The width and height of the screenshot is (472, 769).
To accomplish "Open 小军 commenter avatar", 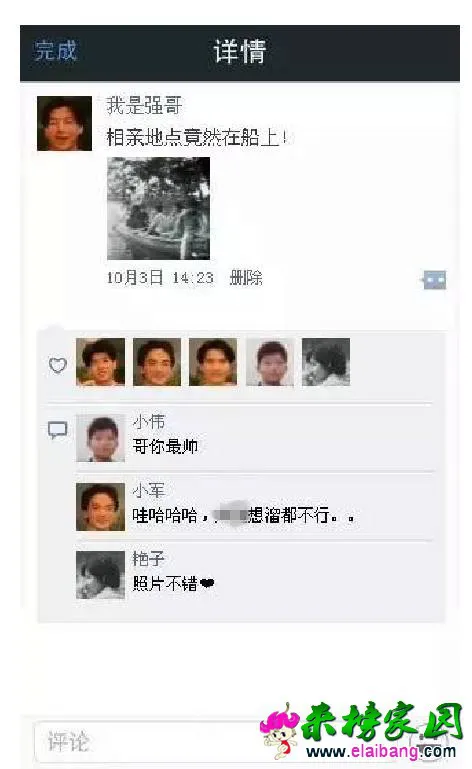I will [101, 507].
